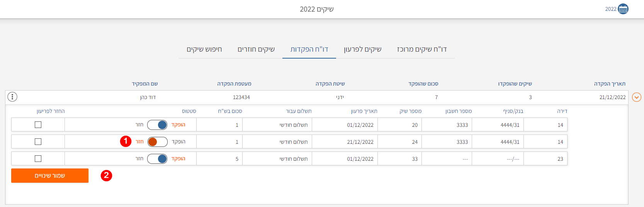Check return-to-redemption box for check 24
This screenshot has width=644, height=207.
(x=38, y=142)
